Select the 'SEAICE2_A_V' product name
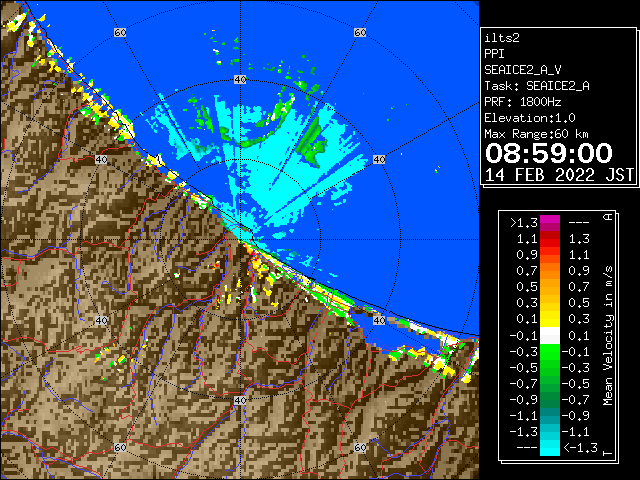The width and height of the screenshot is (640, 480). click(522, 70)
